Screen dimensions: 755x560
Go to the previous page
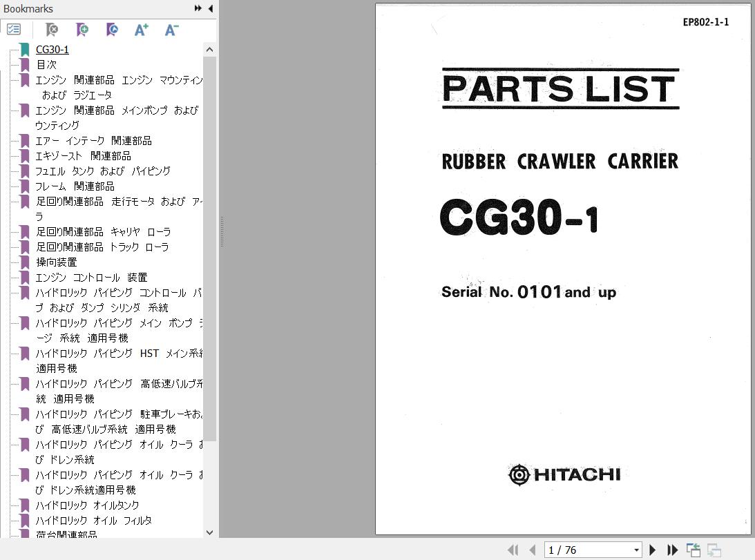(533, 550)
